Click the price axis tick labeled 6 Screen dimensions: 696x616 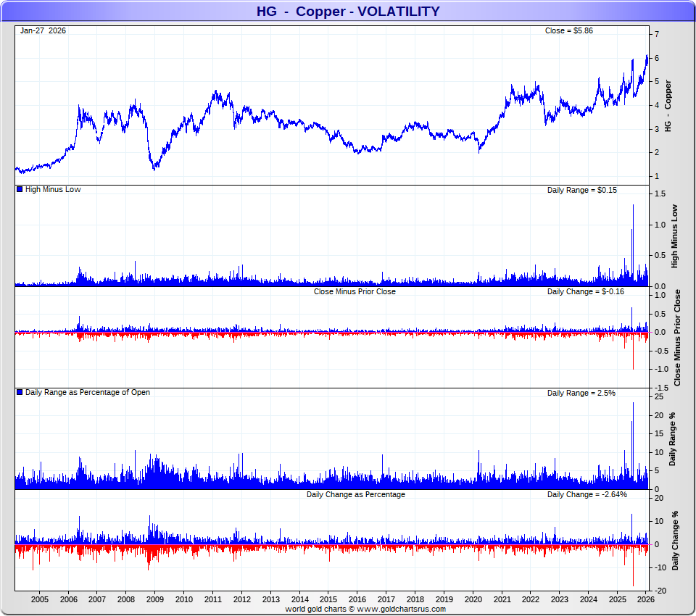[x=657, y=58]
